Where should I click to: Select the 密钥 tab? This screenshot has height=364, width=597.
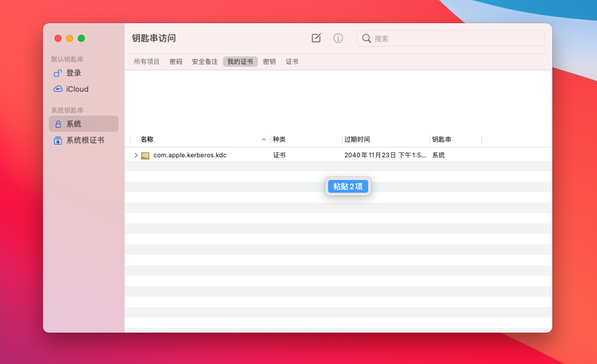269,62
